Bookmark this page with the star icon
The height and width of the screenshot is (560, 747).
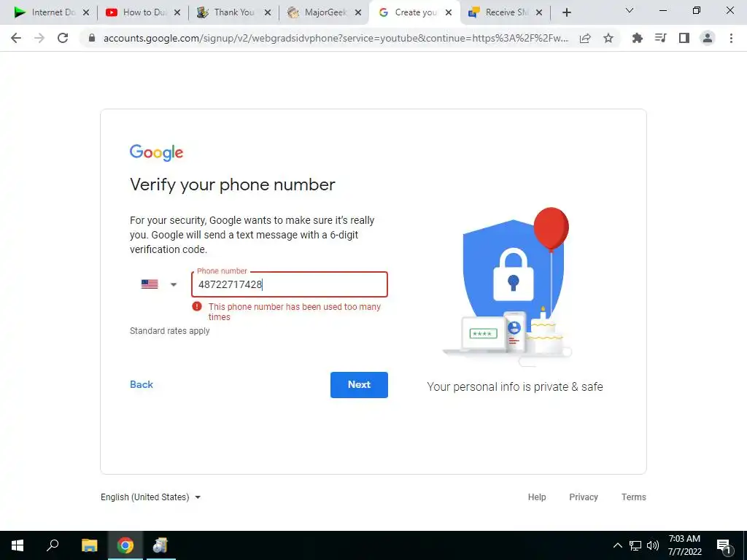pyautogui.click(x=608, y=38)
